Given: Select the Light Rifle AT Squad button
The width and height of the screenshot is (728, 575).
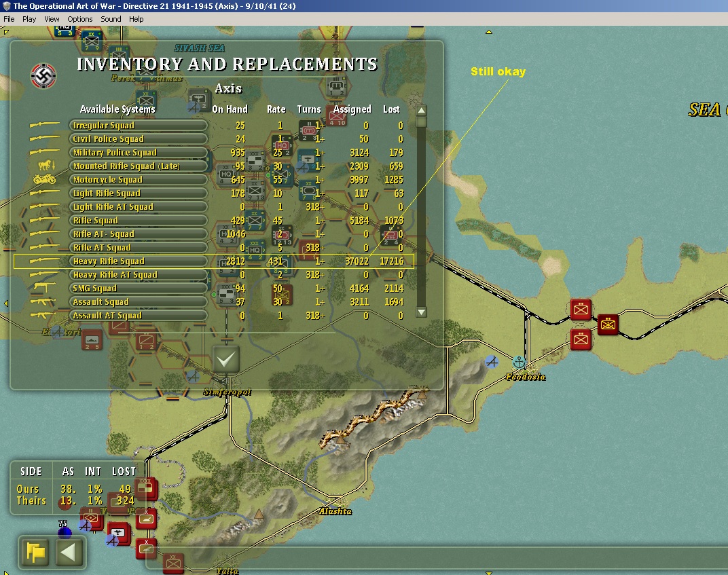Looking at the screenshot, I should click(139, 206).
